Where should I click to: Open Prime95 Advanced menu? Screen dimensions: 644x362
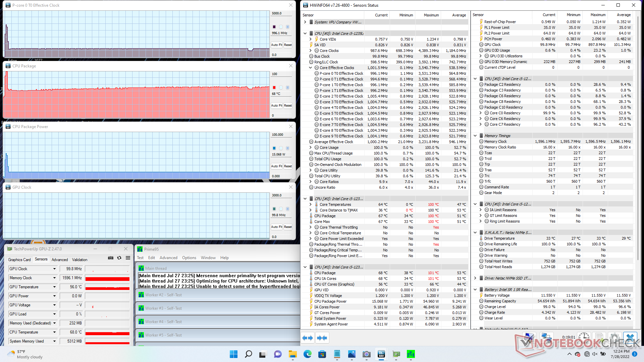168,258
